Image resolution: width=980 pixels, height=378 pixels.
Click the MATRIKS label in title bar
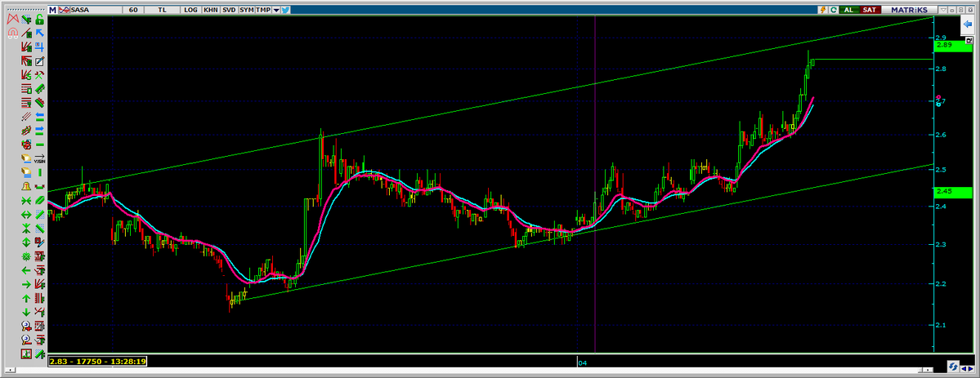click(x=909, y=10)
